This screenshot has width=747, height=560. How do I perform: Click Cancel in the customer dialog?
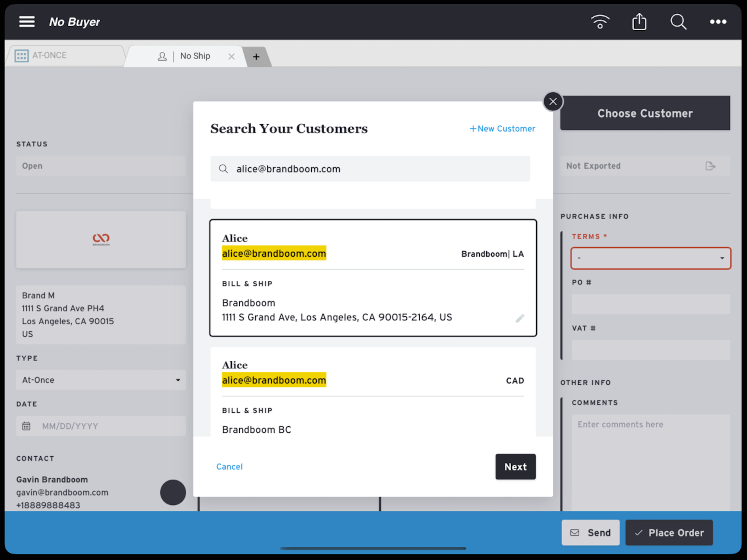(x=229, y=466)
